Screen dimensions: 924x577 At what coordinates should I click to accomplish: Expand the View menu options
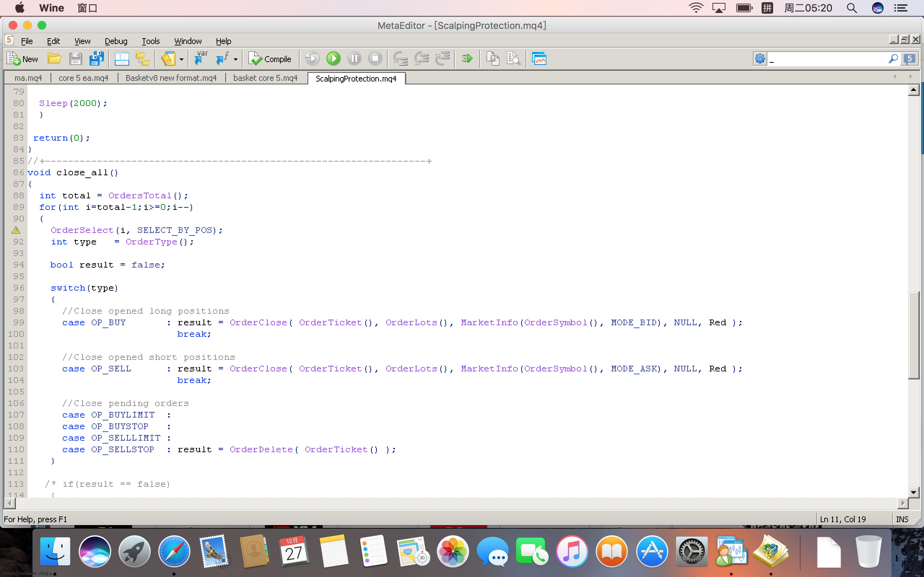click(80, 40)
